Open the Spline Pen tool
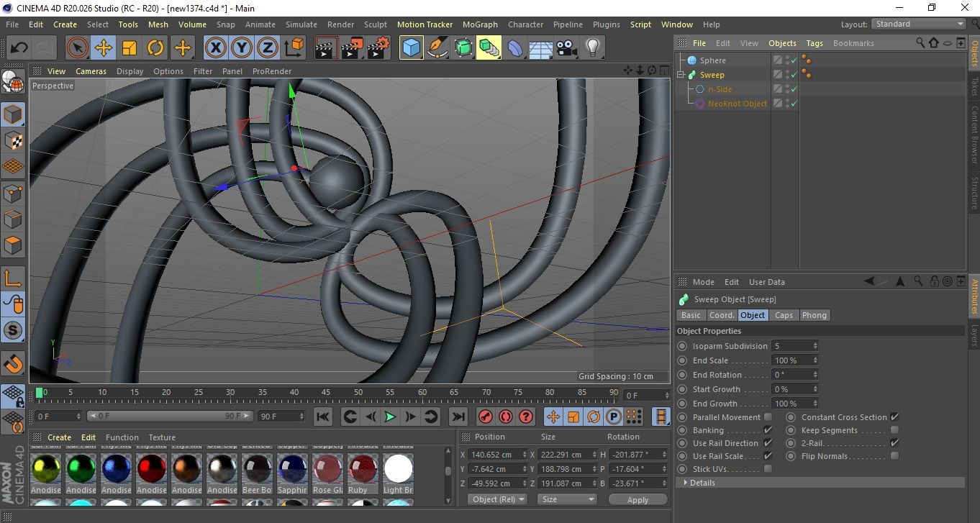 (x=437, y=48)
